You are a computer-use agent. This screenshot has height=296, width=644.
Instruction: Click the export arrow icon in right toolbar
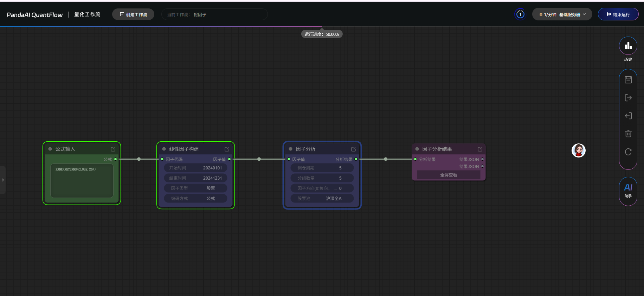tap(628, 98)
